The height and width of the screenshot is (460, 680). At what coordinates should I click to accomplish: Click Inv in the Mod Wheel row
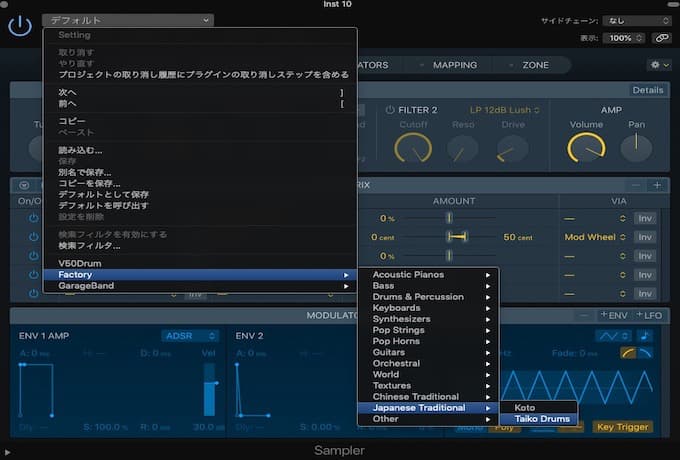point(645,237)
